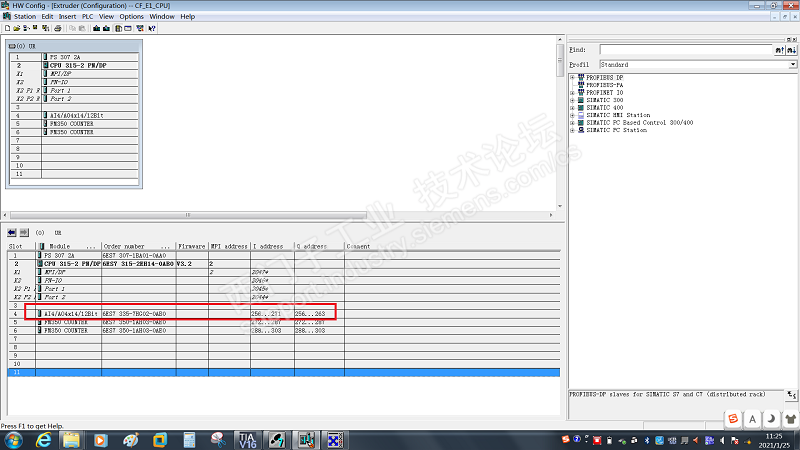The image size is (800, 450).
Task: Click the Order number column header
Action: [x=138, y=246]
